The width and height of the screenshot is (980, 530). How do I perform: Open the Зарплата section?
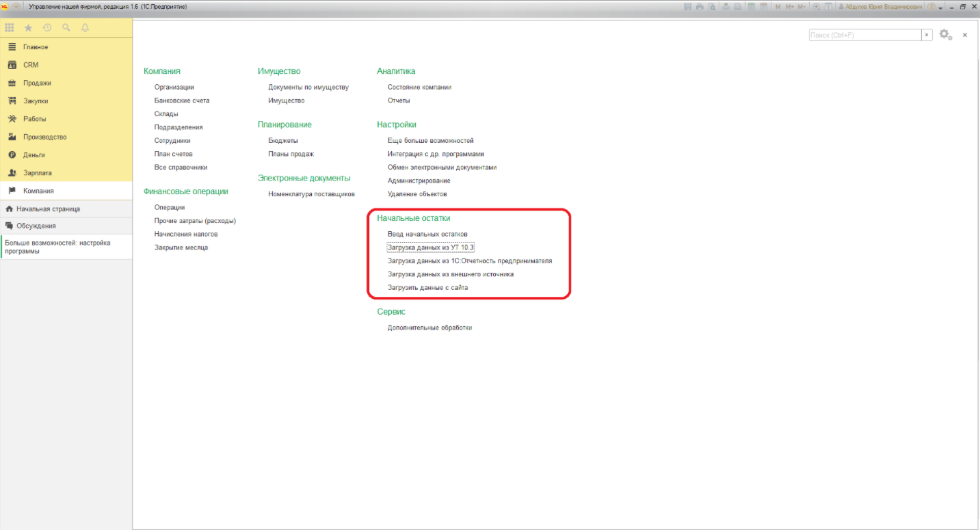point(66,173)
